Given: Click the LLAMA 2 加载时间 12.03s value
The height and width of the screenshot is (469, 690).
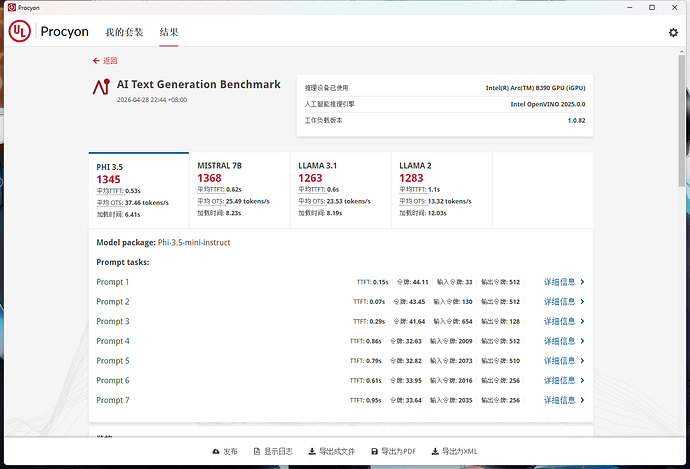Looking at the screenshot, I should point(436,213).
